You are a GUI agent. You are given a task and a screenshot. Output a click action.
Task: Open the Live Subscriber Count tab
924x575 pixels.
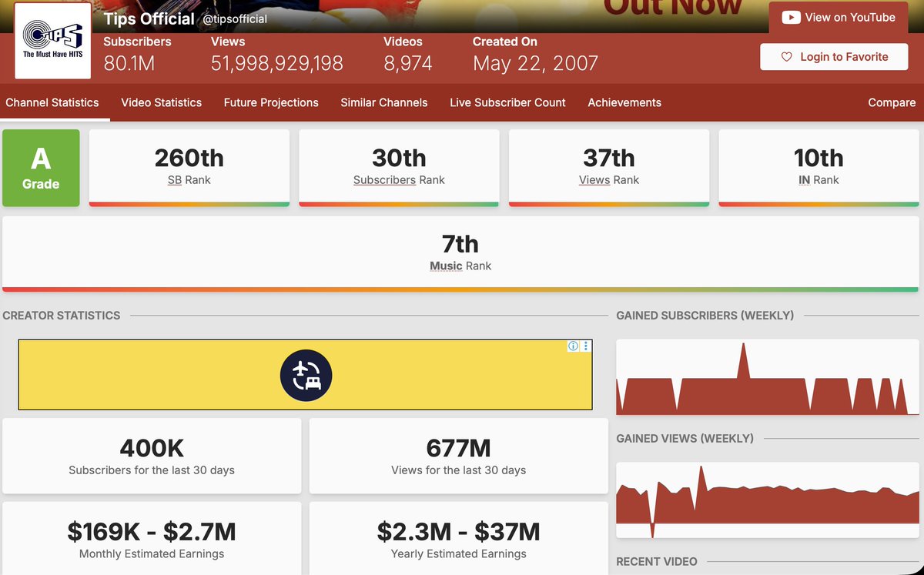(507, 102)
